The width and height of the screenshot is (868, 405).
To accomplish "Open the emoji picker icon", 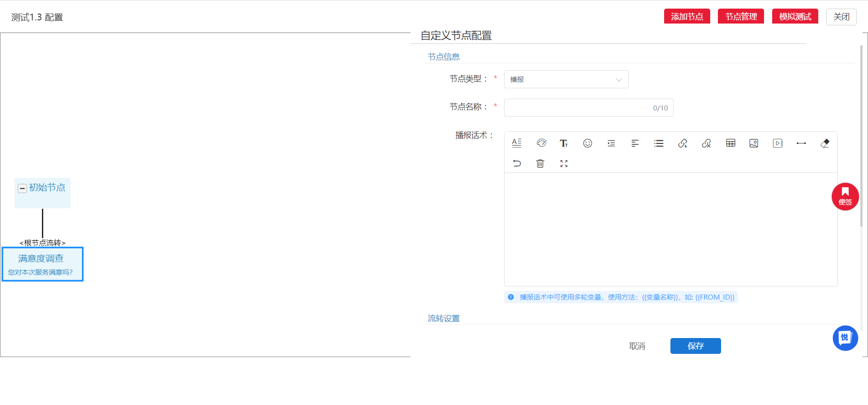I will coord(588,143).
